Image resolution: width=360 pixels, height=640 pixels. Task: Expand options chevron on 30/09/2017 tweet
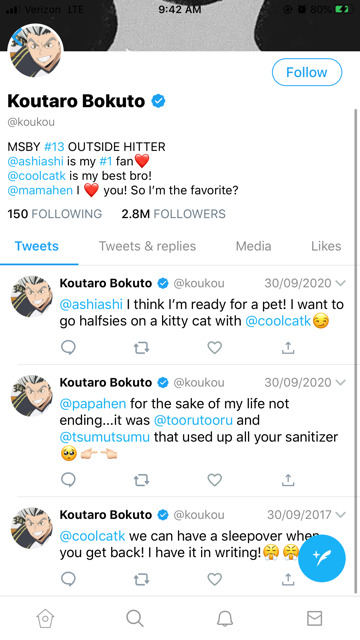pos(340,515)
